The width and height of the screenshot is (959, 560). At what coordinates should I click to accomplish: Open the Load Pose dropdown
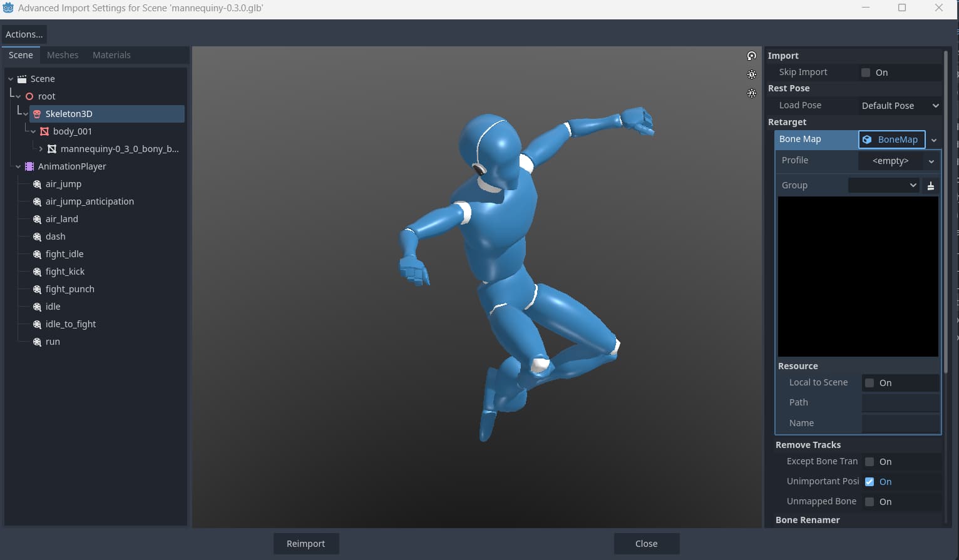pos(900,106)
